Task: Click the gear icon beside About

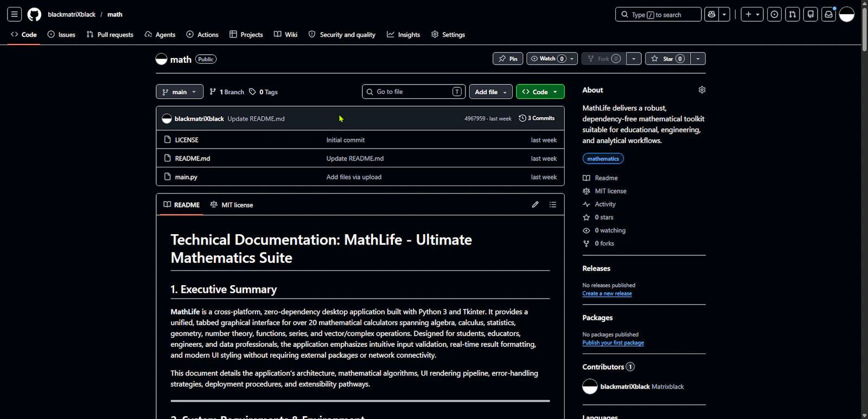Action: click(x=702, y=90)
